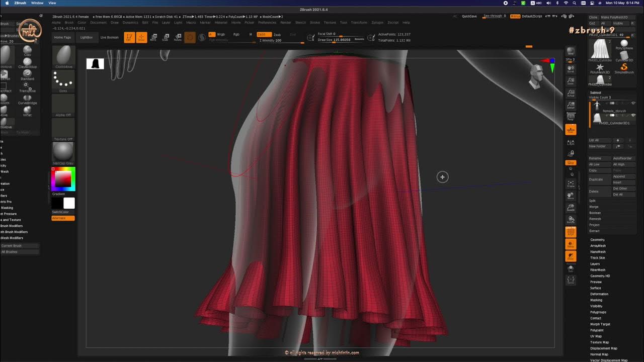
Task: Expand the Deformation subpalette
Action: click(599, 294)
